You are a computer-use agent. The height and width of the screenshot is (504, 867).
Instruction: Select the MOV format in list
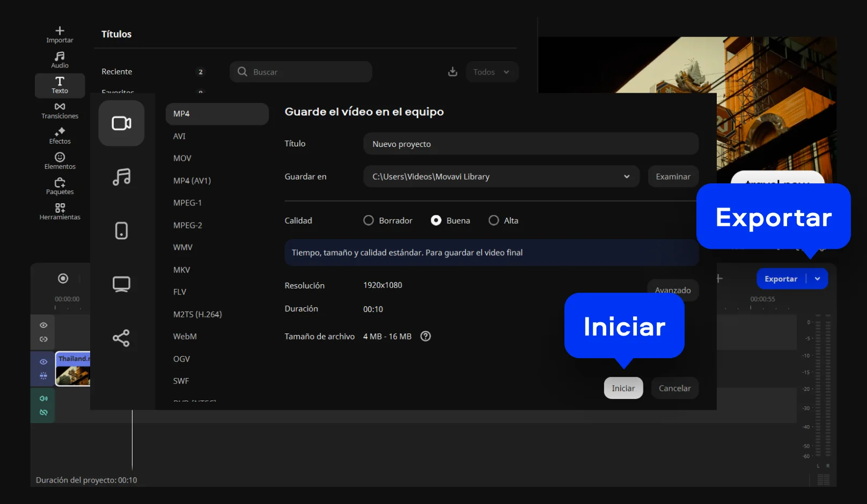click(x=182, y=158)
